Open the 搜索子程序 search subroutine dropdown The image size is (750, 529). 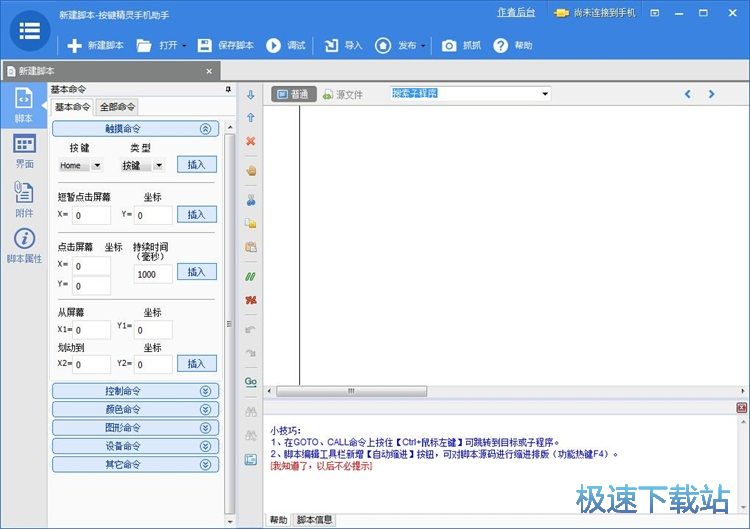[x=545, y=94]
